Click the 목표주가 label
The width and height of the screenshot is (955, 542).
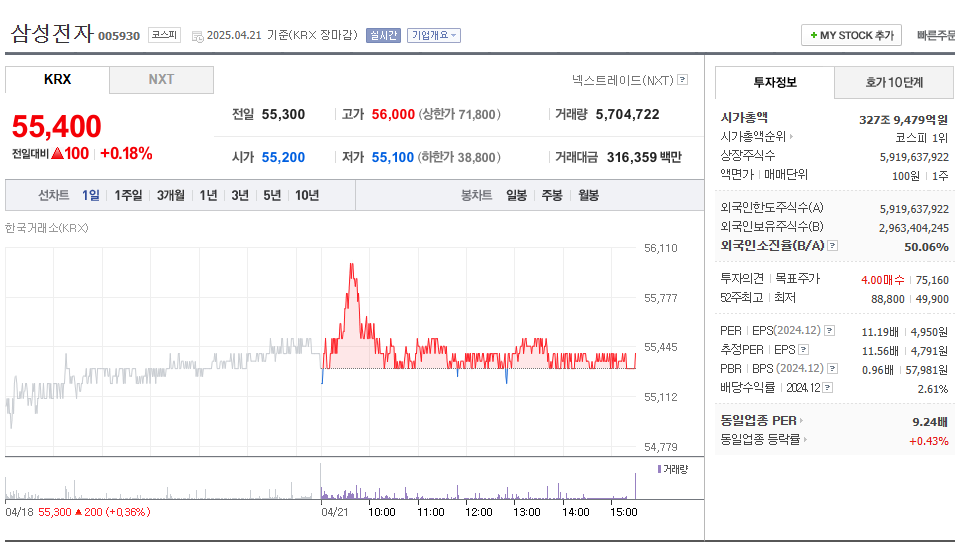797,278
